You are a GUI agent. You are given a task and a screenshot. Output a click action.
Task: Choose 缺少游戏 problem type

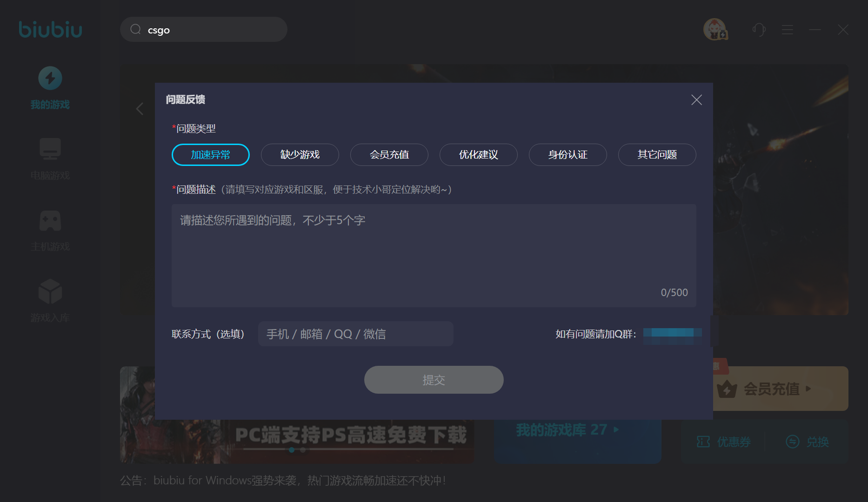300,155
